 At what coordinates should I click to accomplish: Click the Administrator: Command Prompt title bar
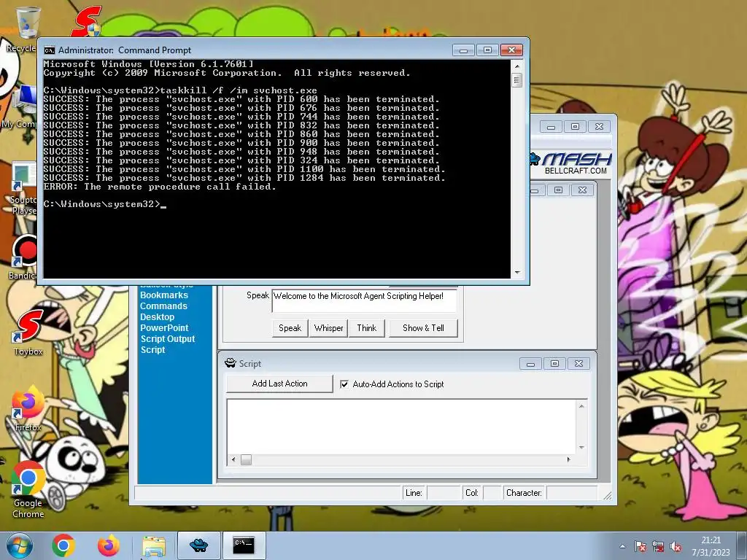point(248,50)
